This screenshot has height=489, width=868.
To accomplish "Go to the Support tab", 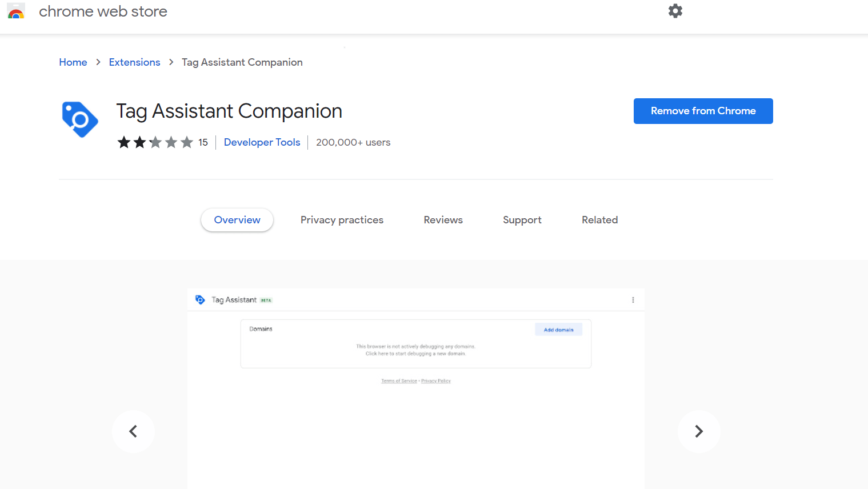I will [x=522, y=220].
